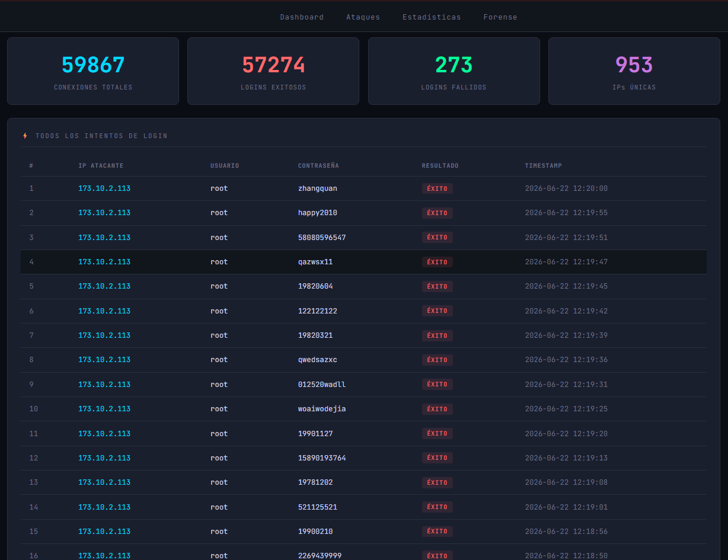Image resolution: width=728 pixels, height=560 pixels.
Task: Select the password woaiwodejia
Action: 322,409
